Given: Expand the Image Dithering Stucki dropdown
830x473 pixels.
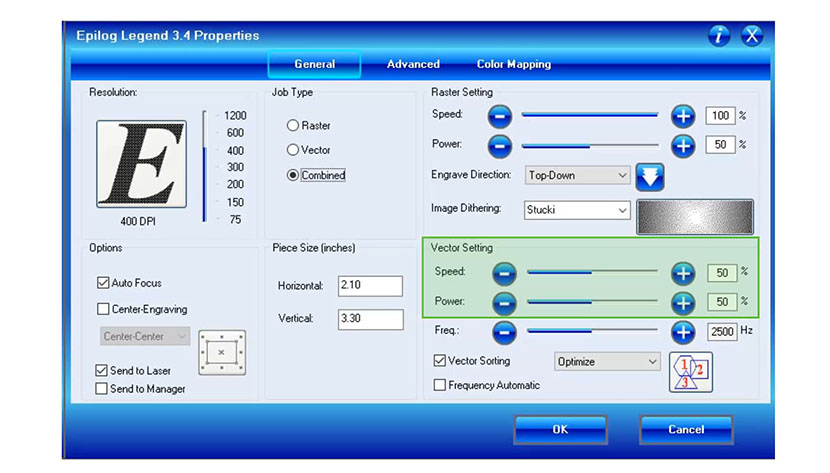Looking at the screenshot, I should tap(578, 211).
